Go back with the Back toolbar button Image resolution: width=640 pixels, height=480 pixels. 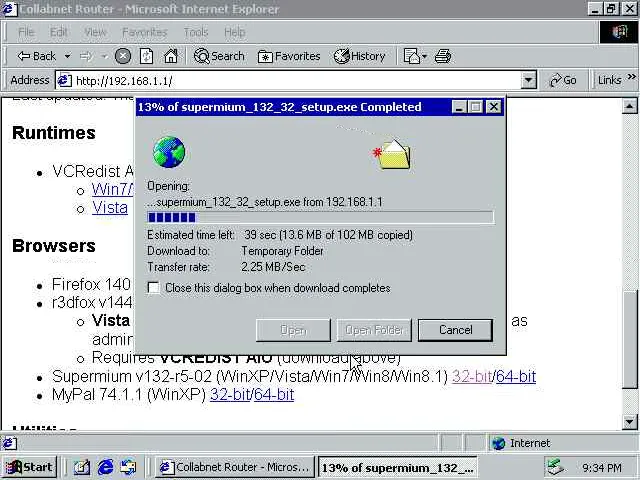(36, 56)
